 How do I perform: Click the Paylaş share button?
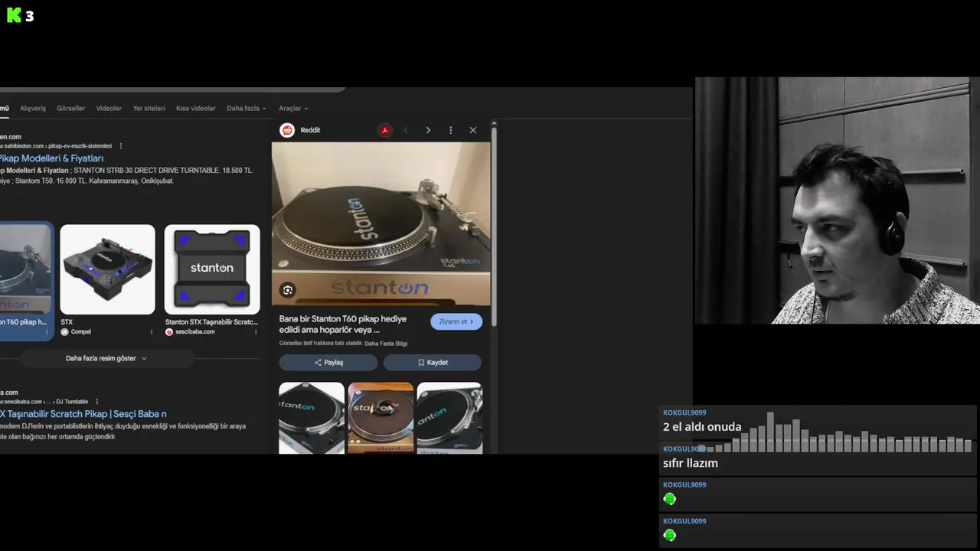[x=328, y=362]
